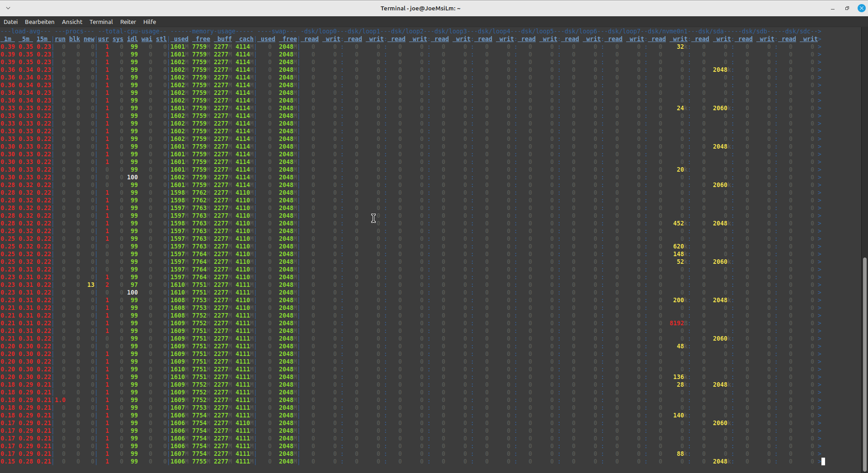Image resolution: width=868 pixels, height=473 pixels.
Task: Click the 32k write value in the first row
Action: point(682,47)
